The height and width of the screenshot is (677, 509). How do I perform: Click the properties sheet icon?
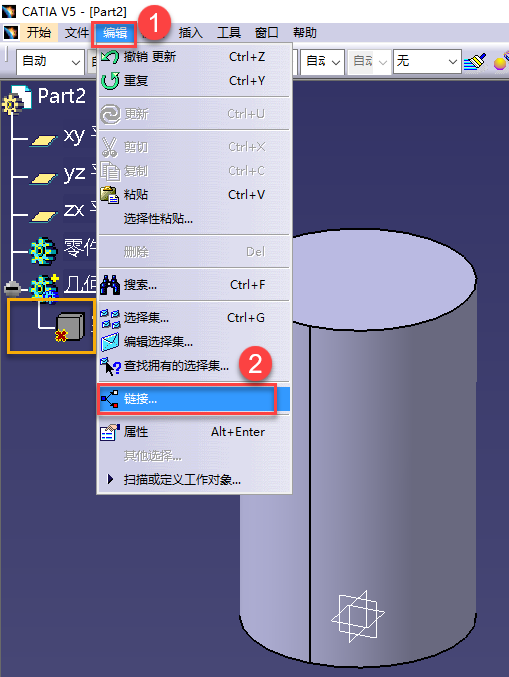click(110, 432)
